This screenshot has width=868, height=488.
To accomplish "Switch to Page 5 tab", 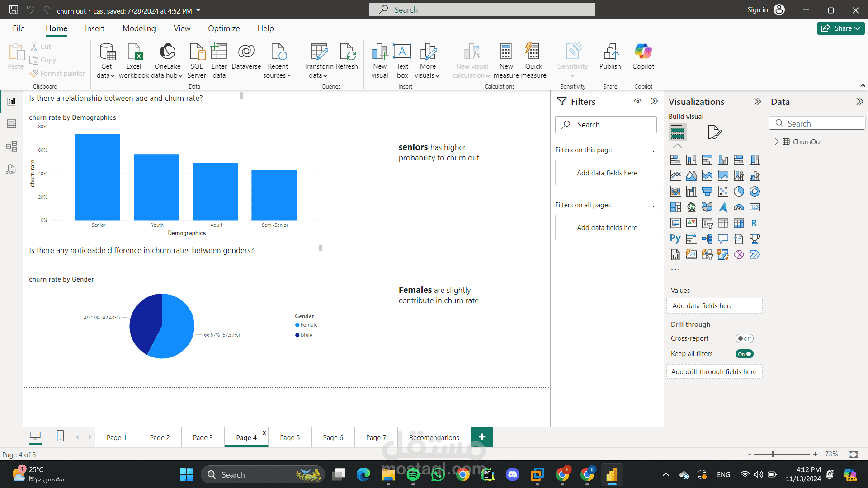I will pyautogui.click(x=289, y=437).
